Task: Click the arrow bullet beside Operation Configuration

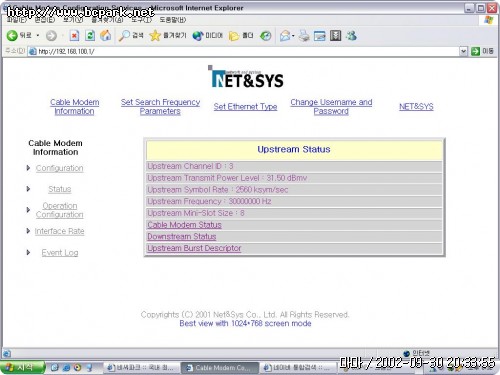Action: coord(28,210)
